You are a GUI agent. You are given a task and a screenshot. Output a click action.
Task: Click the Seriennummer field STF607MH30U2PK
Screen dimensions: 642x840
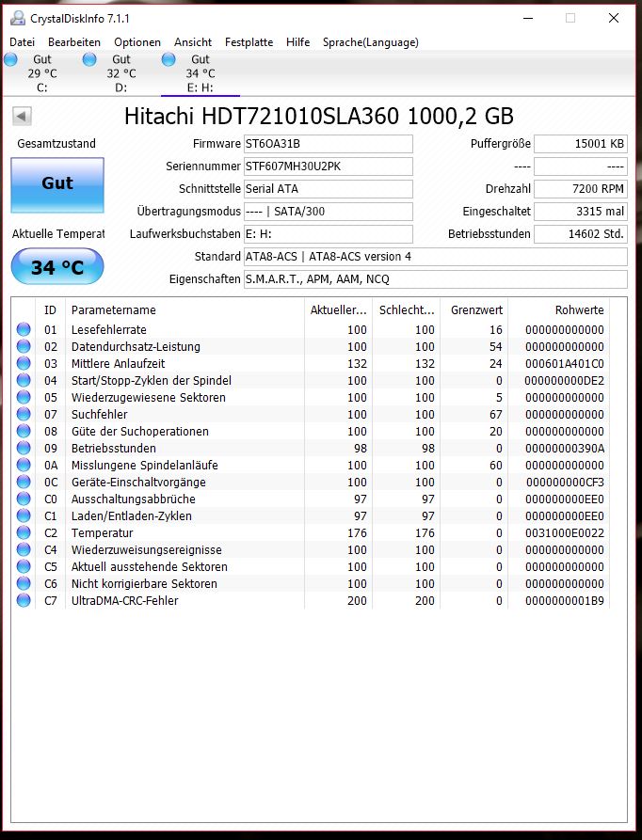click(x=328, y=166)
